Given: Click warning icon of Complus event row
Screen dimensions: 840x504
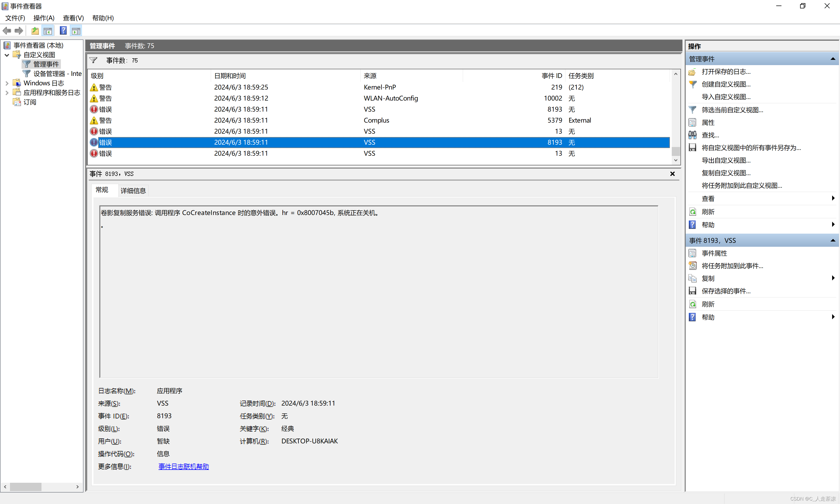Looking at the screenshot, I should 94,120.
